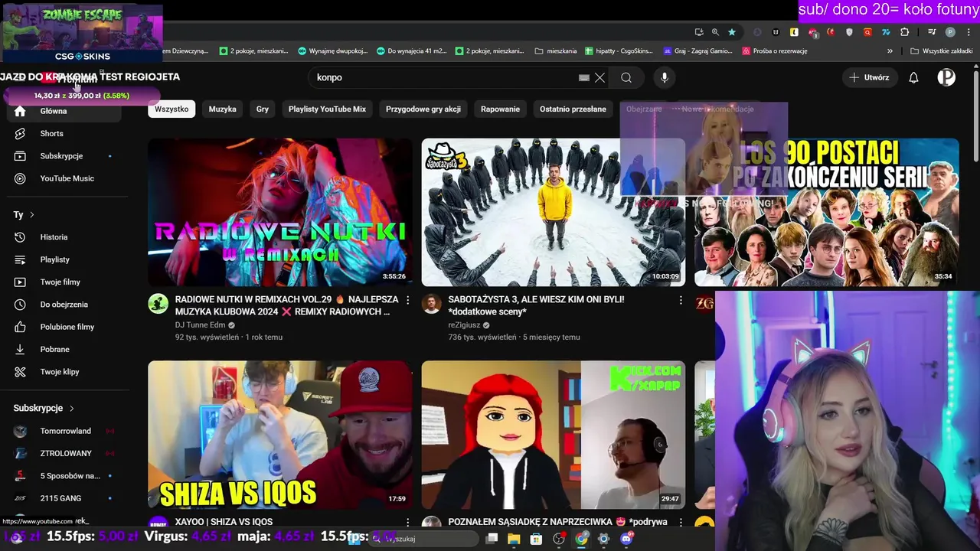The width and height of the screenshot is (980, 551).
Task: Expand the Subskrypcje section heading
Action: coord(44,409)
